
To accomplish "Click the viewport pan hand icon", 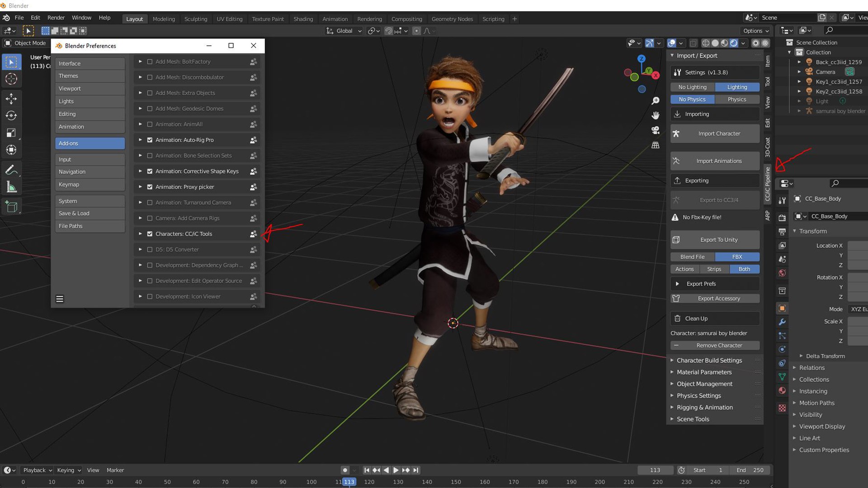I will 656,116.
